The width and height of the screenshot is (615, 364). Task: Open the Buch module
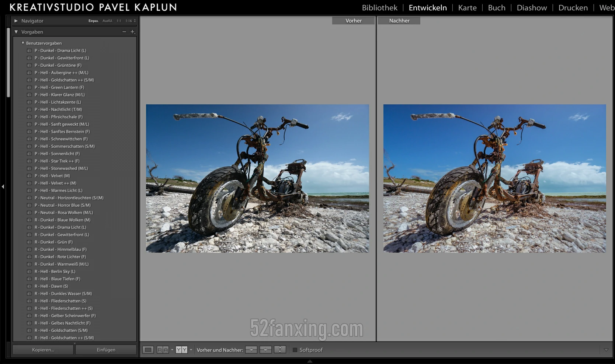[497, 8]
